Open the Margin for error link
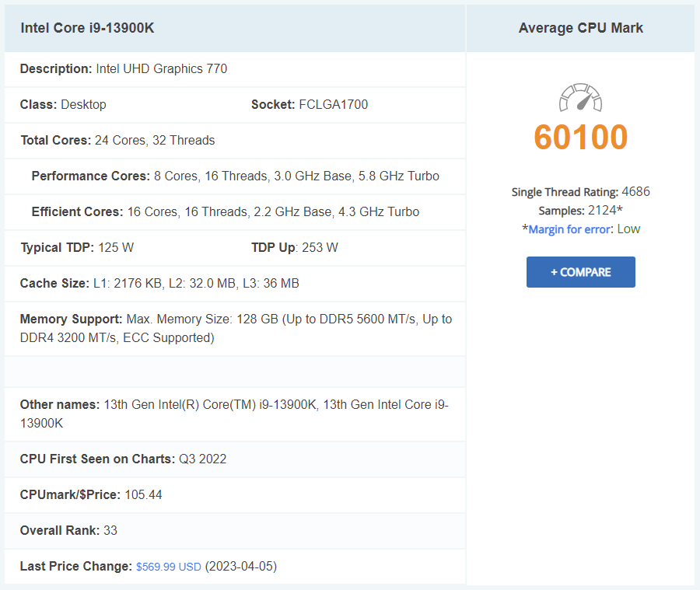 click(x=569, y=229)
